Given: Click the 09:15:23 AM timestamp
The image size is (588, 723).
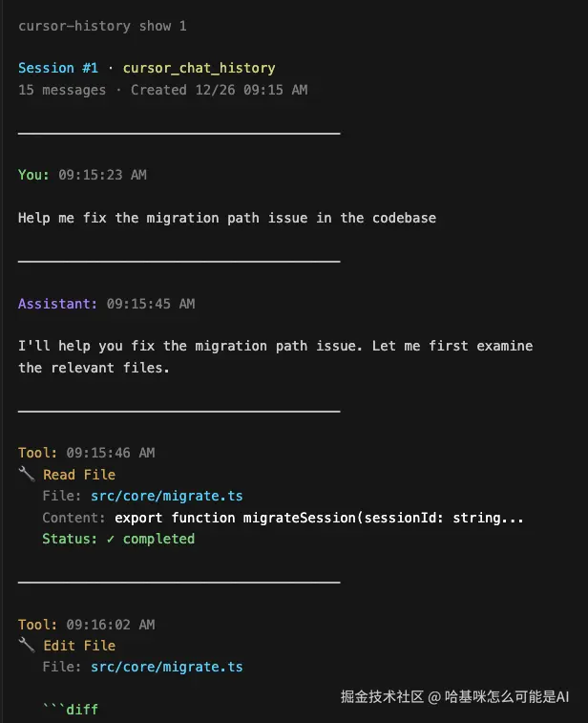Looking at the screenshot, I should 102,175.
